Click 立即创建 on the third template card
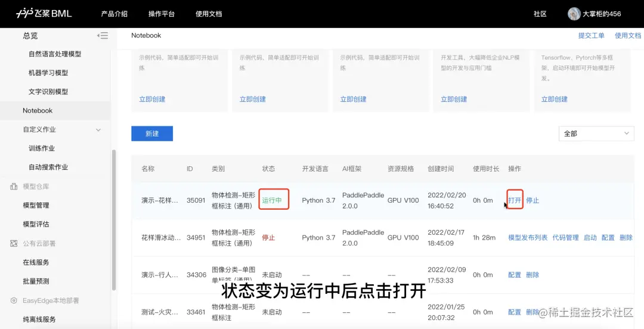Image resolution: width=644 pixels, height=329 pixels. [x=353, y=99]
